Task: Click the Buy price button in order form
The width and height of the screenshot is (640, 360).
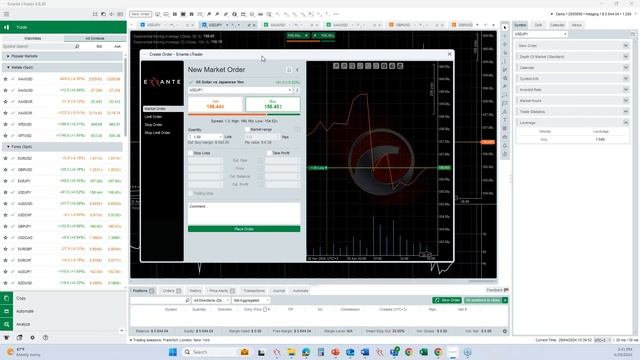Action: (x=273, y=104)
